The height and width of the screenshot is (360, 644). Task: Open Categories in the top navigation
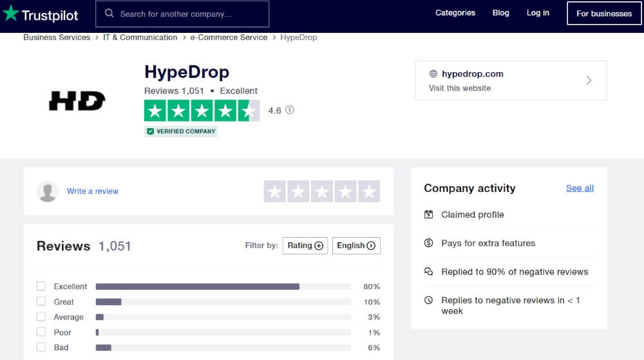coord(455,13)
